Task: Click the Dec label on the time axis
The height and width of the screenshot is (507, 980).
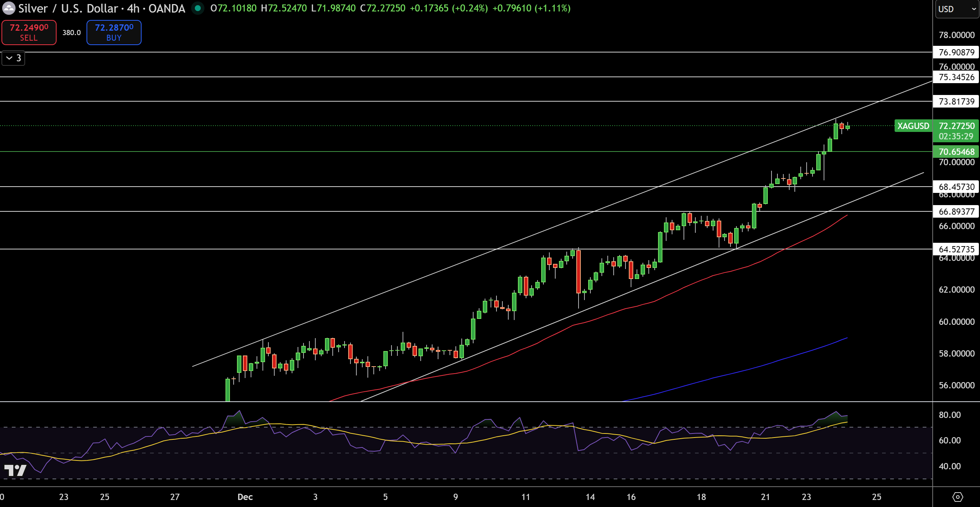Action: point(245,496)
